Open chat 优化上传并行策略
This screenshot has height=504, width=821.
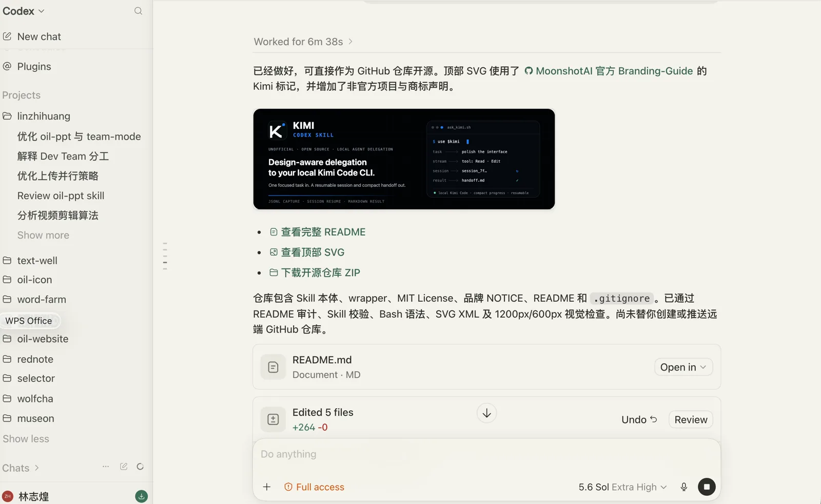click(x=58, y=176)
